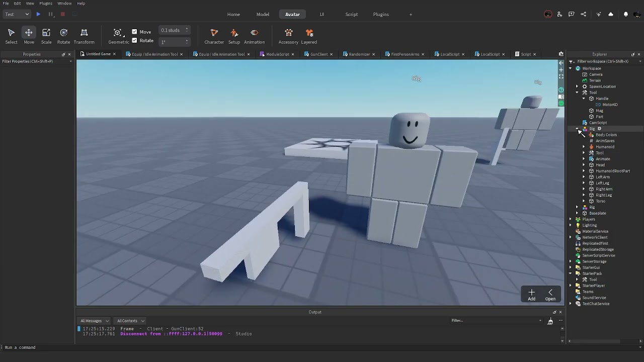The width and height of the screenshot is (644, 362).
Task: Switch to the Model ribbon tab
Action: tap(263, 14)
